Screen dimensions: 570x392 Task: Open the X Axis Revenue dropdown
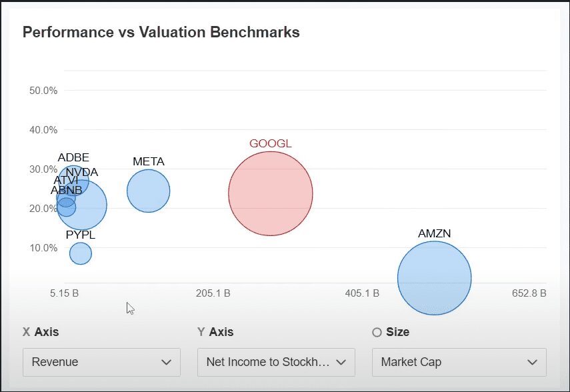(x=101, y=362)
